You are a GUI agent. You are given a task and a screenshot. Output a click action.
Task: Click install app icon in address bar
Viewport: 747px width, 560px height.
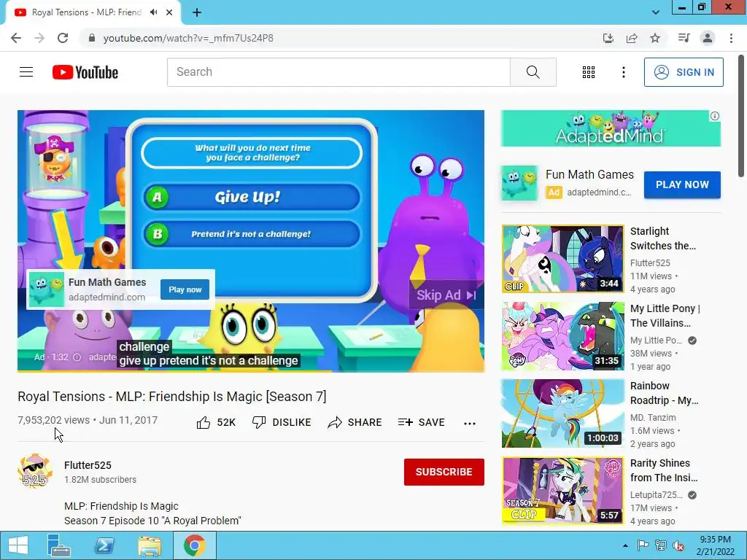pyautogui.click(x=608, y=38)
